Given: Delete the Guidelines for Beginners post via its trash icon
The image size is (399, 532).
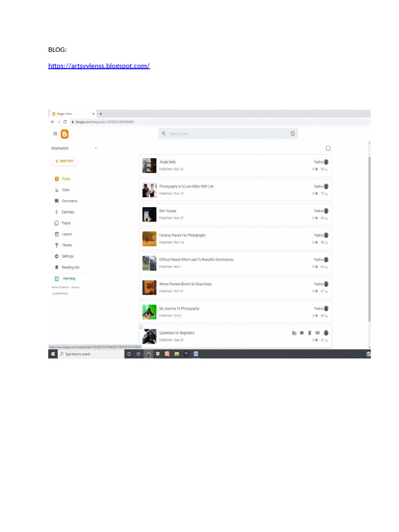Looking at the screenshot, I should (310, 333).
